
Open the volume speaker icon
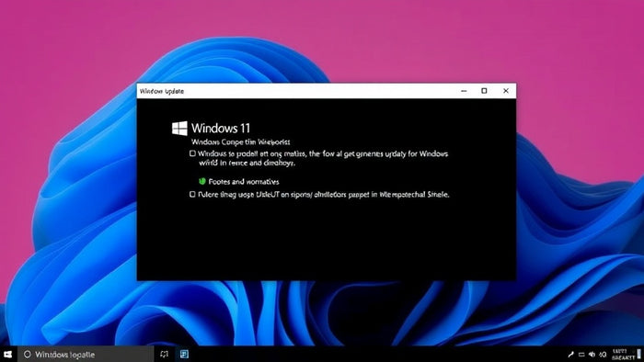592,355
